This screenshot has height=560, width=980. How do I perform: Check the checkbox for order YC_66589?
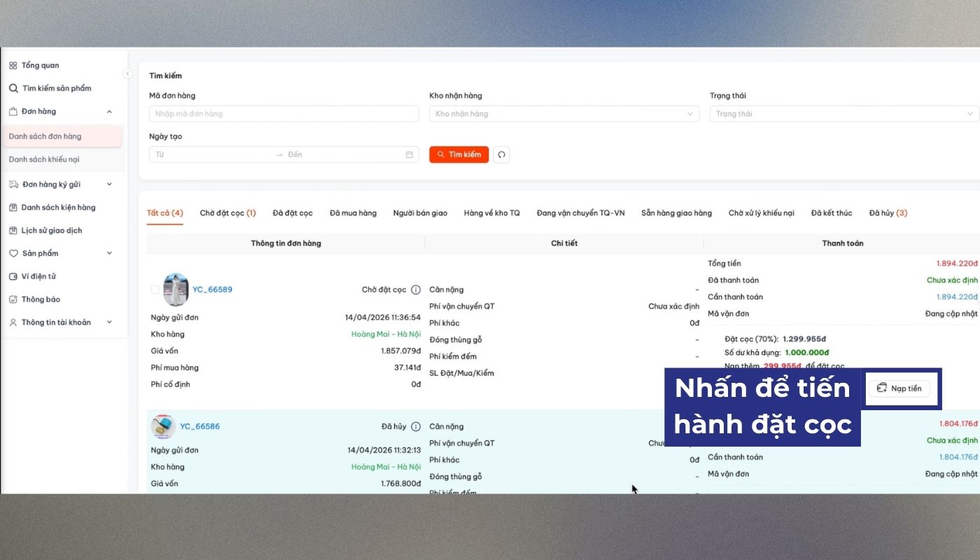(x=155, y=289)
